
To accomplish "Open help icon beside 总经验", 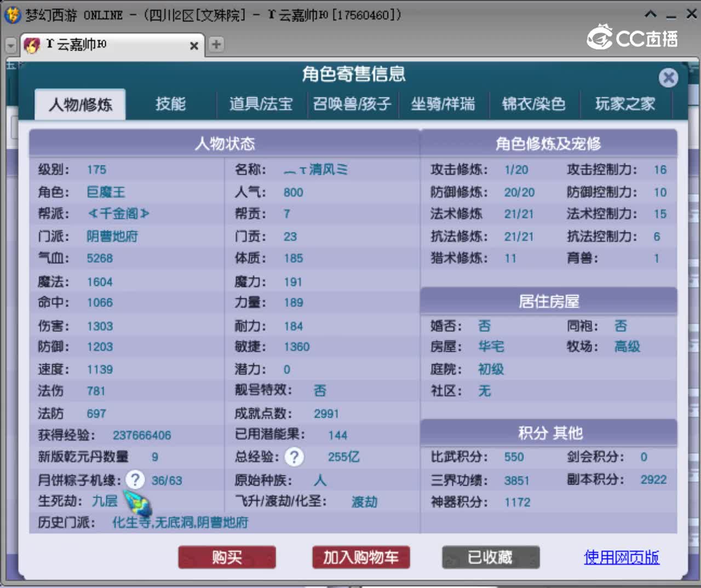I will click(x=294, y=457).
